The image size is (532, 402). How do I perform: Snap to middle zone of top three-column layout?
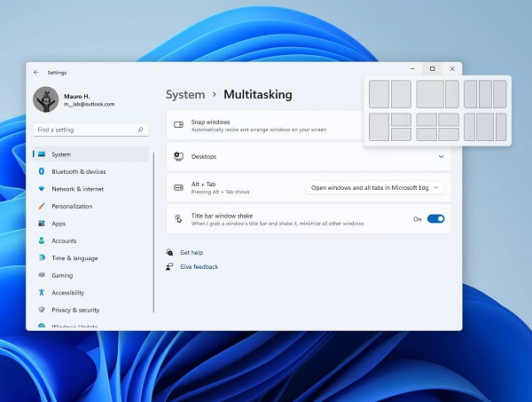pos(485,94)
